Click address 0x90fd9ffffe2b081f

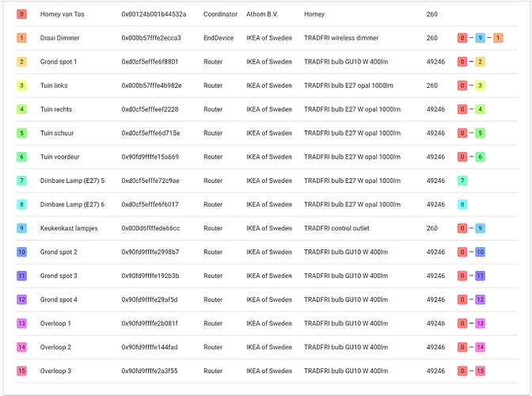click(150, 323)
